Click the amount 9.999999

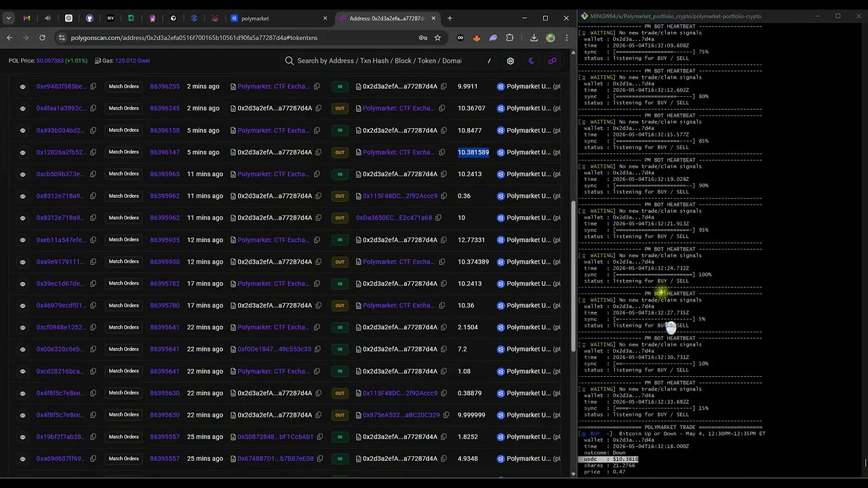[x=471, y=415]
